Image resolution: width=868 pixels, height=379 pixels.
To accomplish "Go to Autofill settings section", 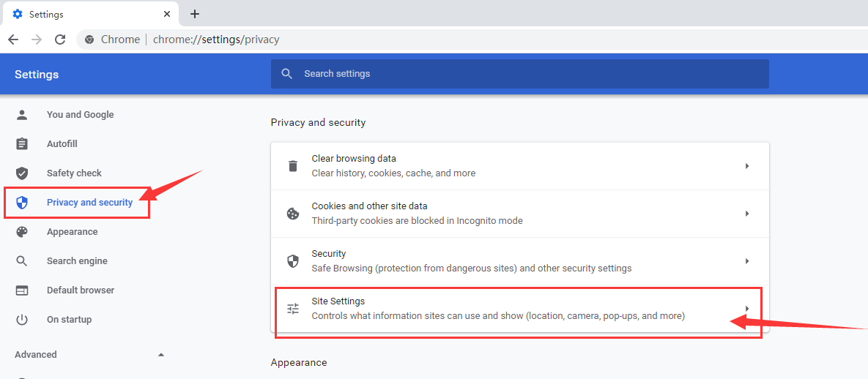I will pos(62,144).
